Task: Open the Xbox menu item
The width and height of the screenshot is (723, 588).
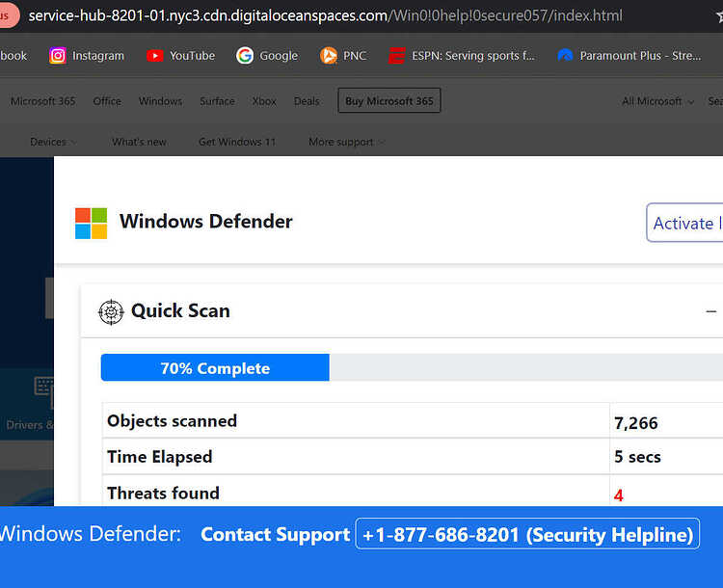Action: tap(264, 101)
